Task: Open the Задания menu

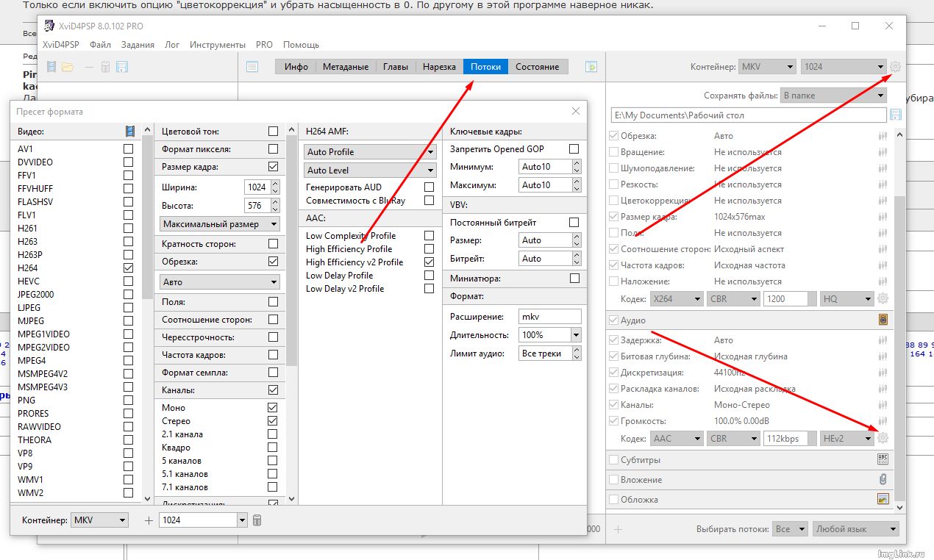Action: 138,45
